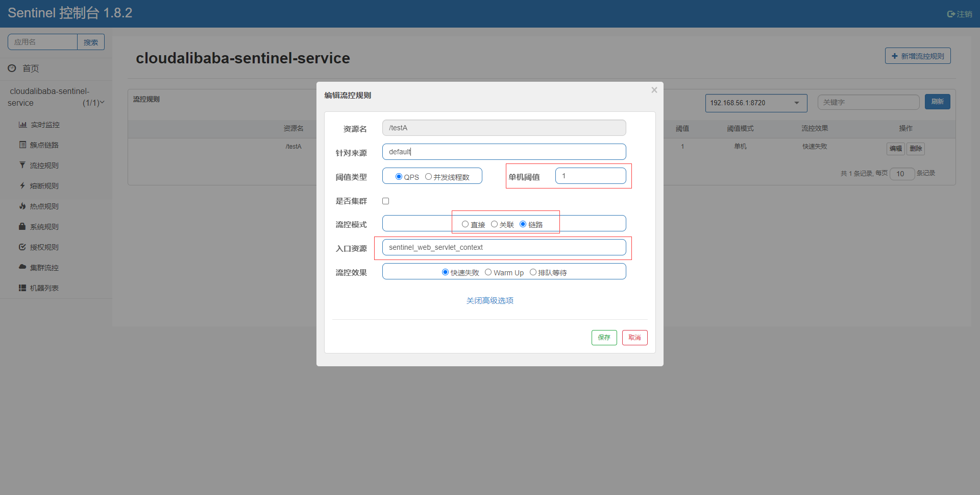Go to 首页 in sidebar
The image size is (980, 495).
click(x=31, y=68)
